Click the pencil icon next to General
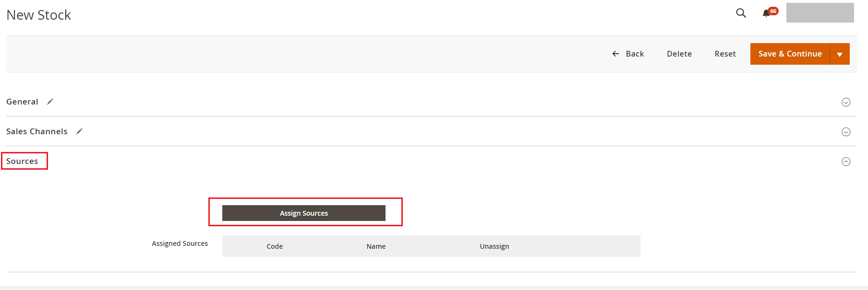Viewport: 868px width, 290px height. 50,102
